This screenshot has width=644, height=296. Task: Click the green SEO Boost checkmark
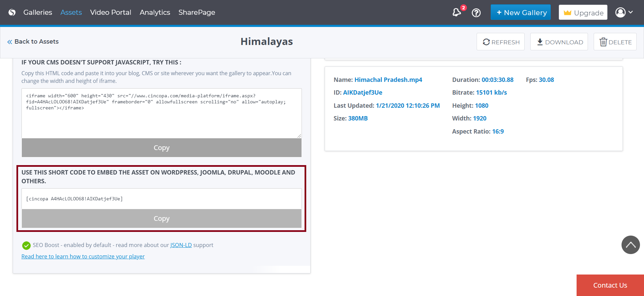26,246
